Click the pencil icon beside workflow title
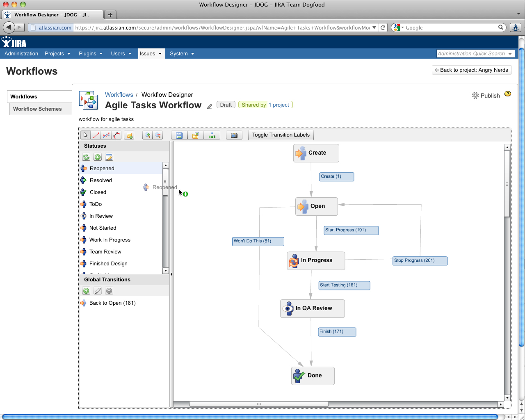Image resolution: width=525 pixels, height=420 pixels. (x=210, y=106)
